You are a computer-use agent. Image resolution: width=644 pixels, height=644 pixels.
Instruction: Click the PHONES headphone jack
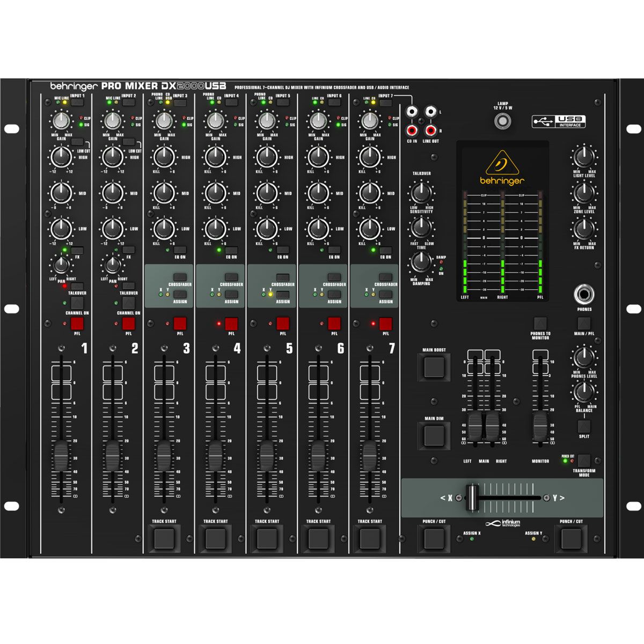click(x=584, y=295)
